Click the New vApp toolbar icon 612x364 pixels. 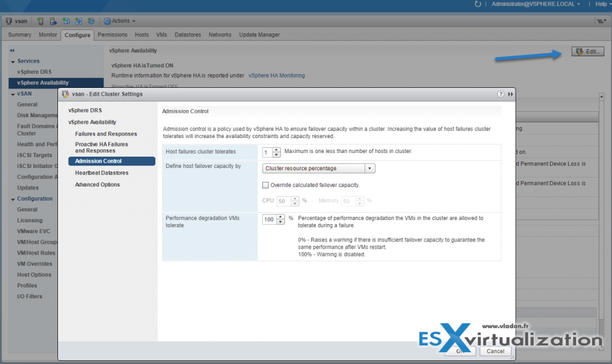point(78,21)
